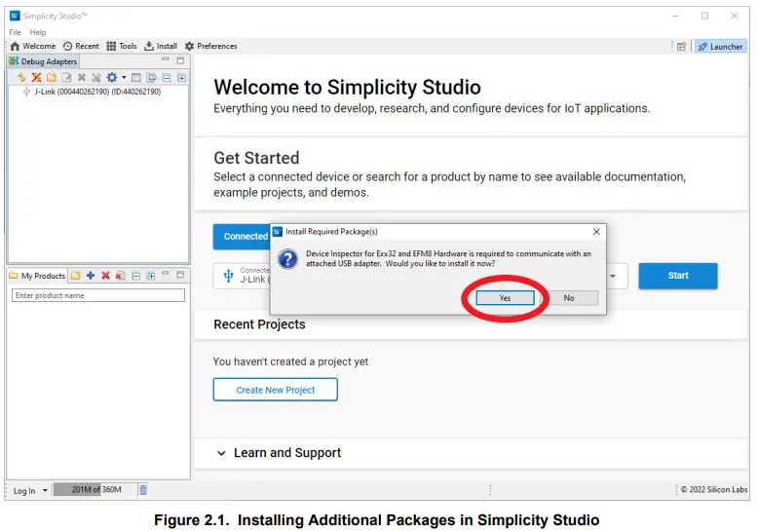Click blue plus add product icon

point(91,275)
